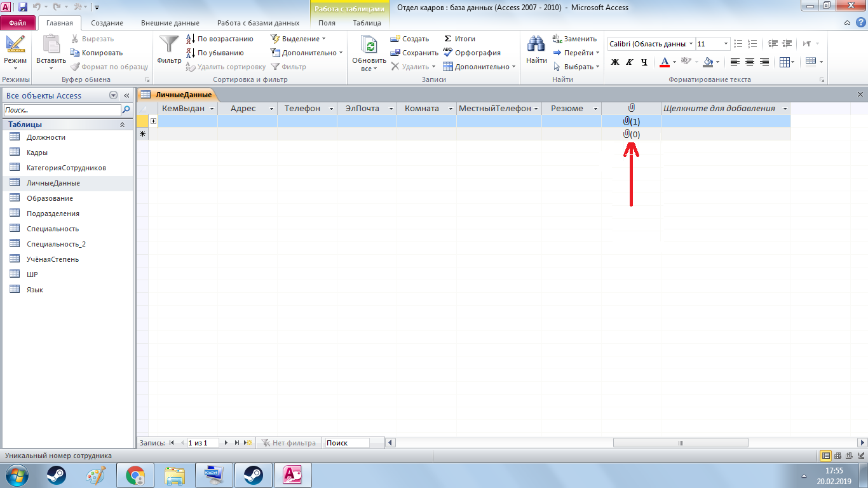This screenshot has height=488, width=868.
Task: Center align text
Action: [x=750, y=62]
